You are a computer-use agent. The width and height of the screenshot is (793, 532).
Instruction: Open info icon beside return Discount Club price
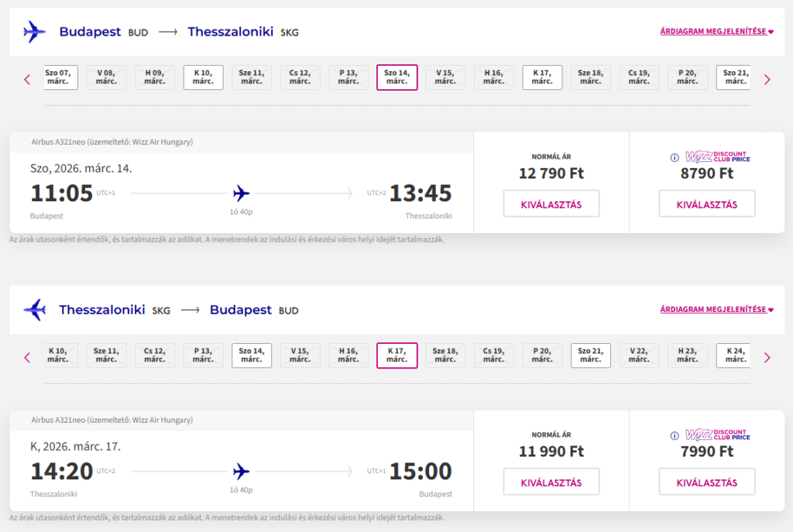pos(675,435)
